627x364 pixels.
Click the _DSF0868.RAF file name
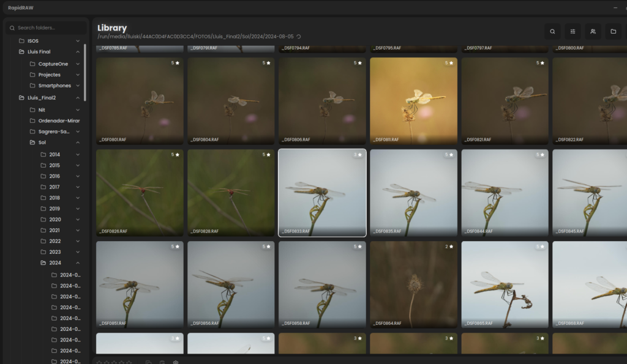pyautogui.click(x=569, y=323)
